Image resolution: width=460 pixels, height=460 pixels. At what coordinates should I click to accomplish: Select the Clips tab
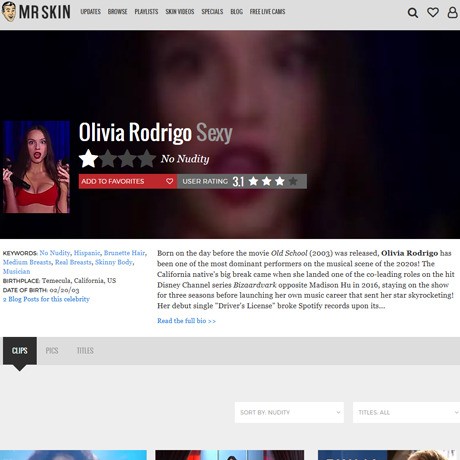pos(20,351)
